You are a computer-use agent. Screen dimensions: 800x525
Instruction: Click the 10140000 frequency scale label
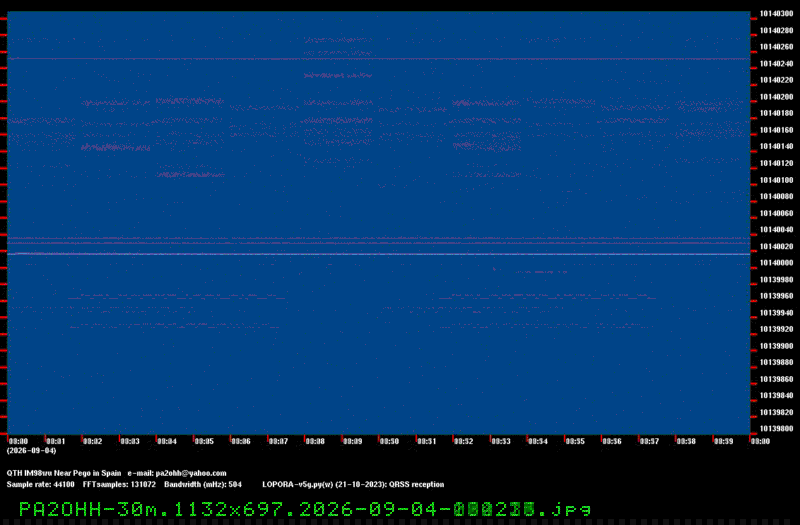[776, 263]
